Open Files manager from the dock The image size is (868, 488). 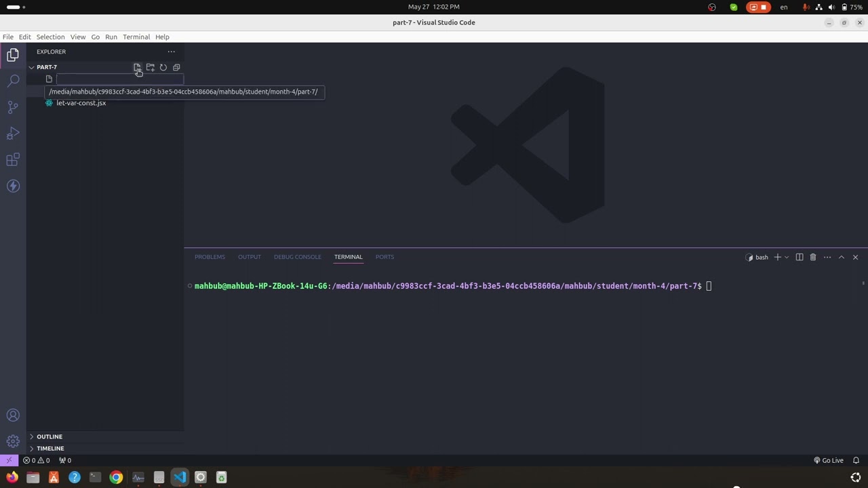(33, 478)
